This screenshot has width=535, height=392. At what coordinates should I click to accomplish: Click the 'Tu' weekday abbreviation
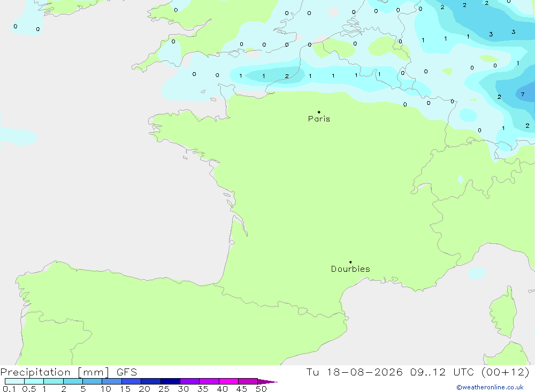pos(312,372)
